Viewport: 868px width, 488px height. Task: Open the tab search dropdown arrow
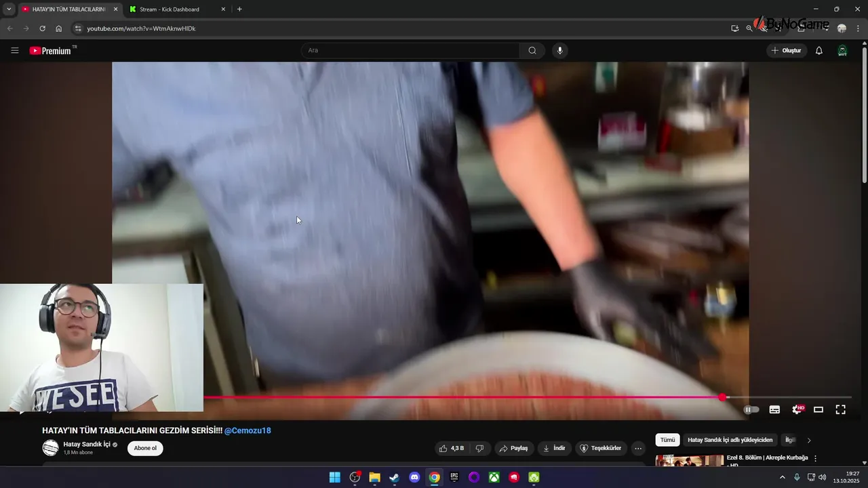click(8, 9)
